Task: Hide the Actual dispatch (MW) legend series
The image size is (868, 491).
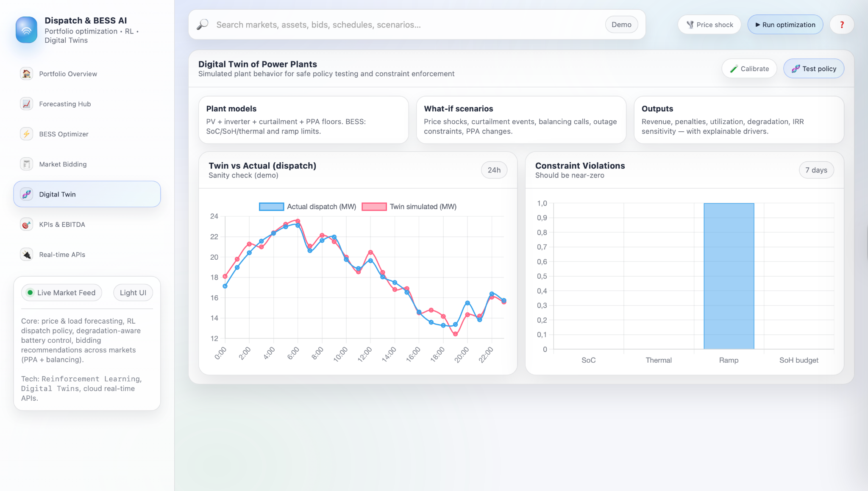Action: 308,207
